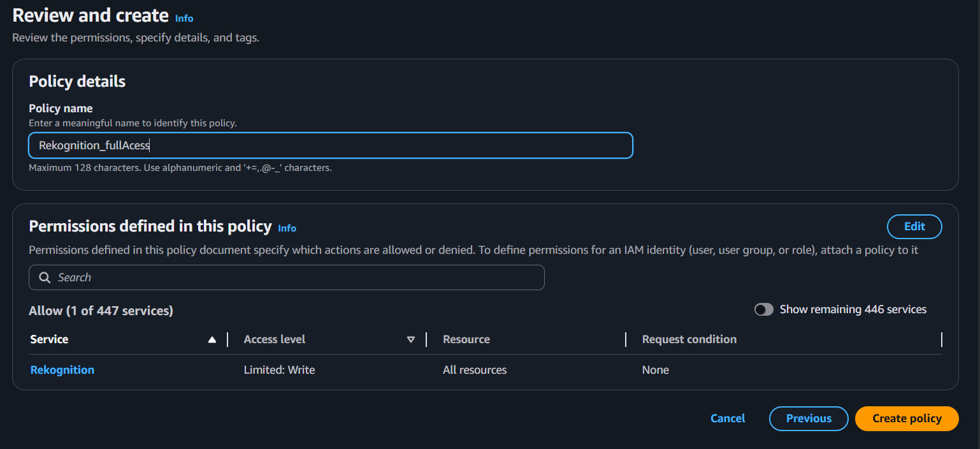Click the Service column header
Viewport: 980px width, 449px height.
[49, 339]
